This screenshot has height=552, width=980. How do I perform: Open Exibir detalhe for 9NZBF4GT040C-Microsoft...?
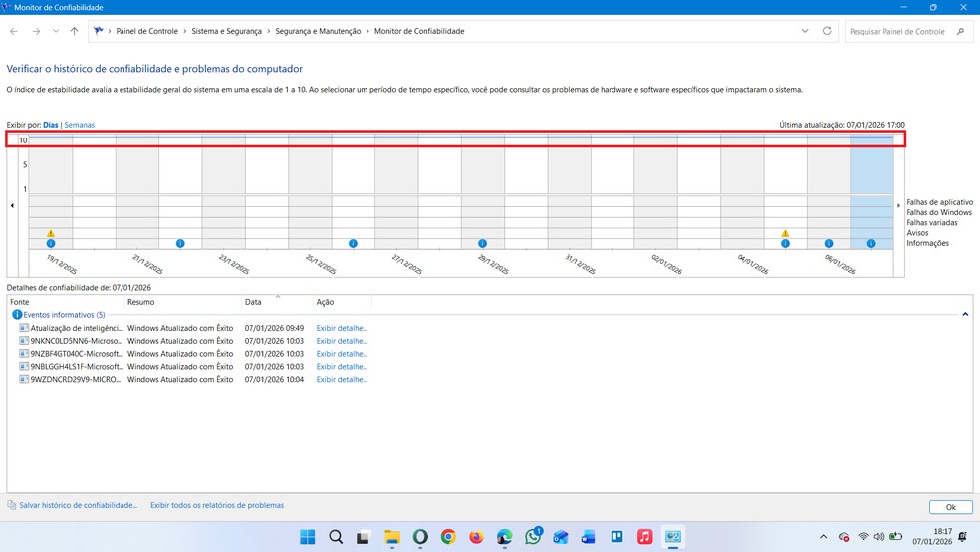pos(342,353)
